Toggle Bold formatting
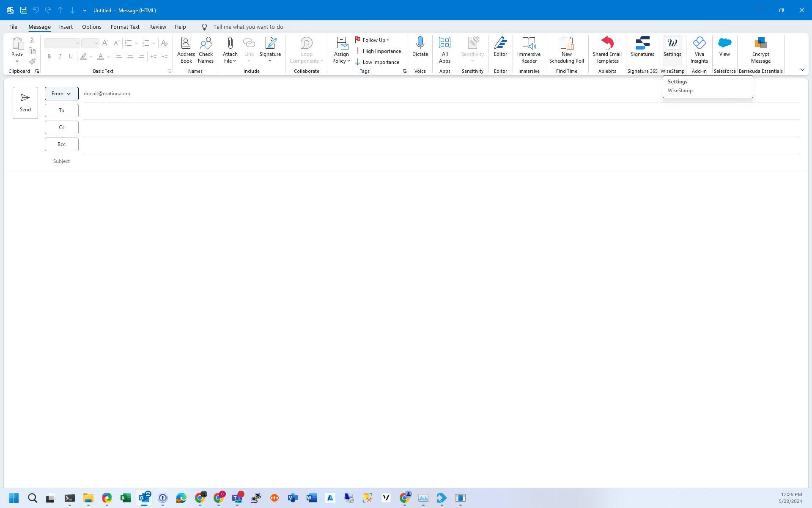 49,56
